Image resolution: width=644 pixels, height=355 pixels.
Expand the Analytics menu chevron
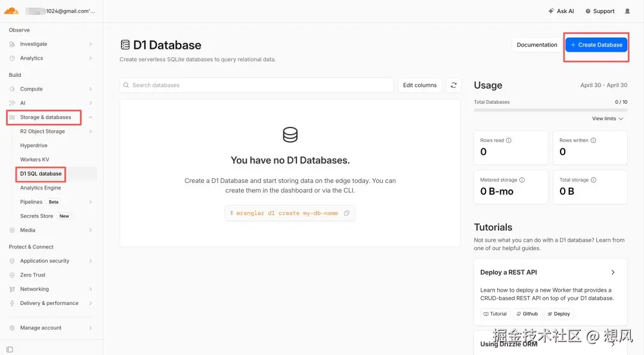(x=91, y=58)
